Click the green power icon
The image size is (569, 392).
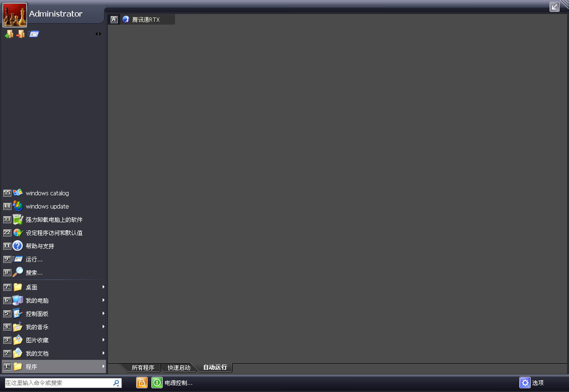(x=157, y=383)
